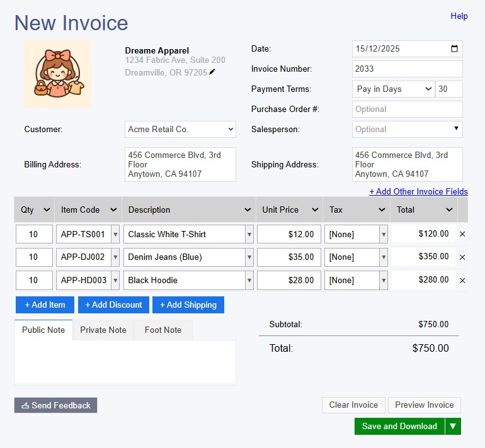The height and width of the screenshot is (448, 485).
Task: Click the $120.00 row total
Action: 433,233
